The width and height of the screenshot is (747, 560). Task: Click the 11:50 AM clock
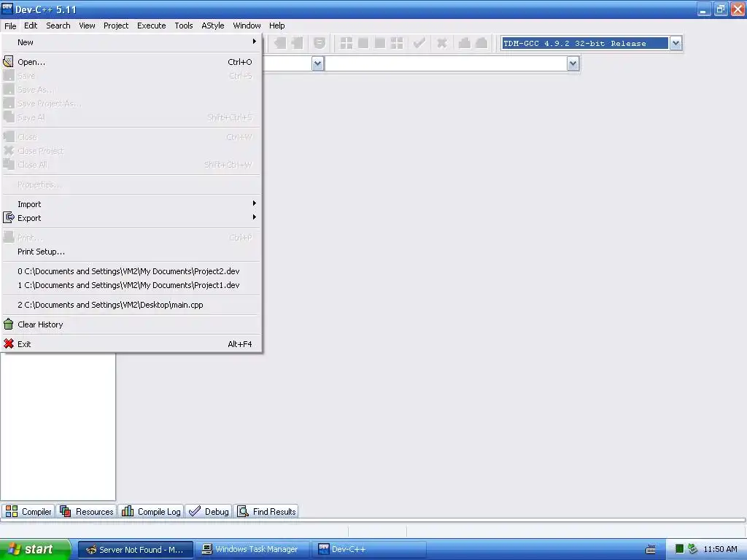[720, 549]
